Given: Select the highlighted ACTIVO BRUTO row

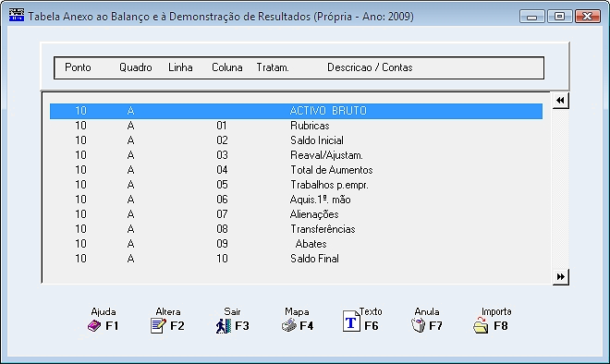Looking at the screenshot, I should [296, 111].
